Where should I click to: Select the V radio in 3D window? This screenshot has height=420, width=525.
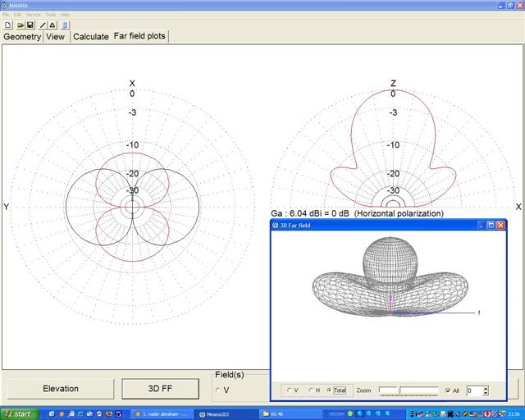[290, 390]
